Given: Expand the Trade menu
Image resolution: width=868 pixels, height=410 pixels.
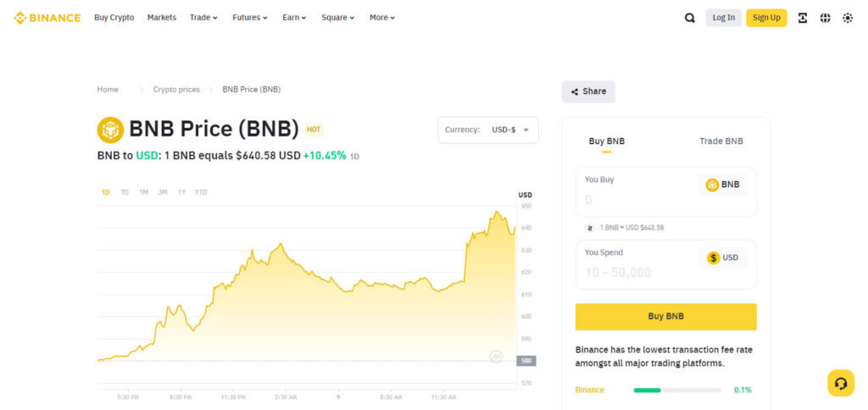Looking at the screenshot, I should pos(203,18).
